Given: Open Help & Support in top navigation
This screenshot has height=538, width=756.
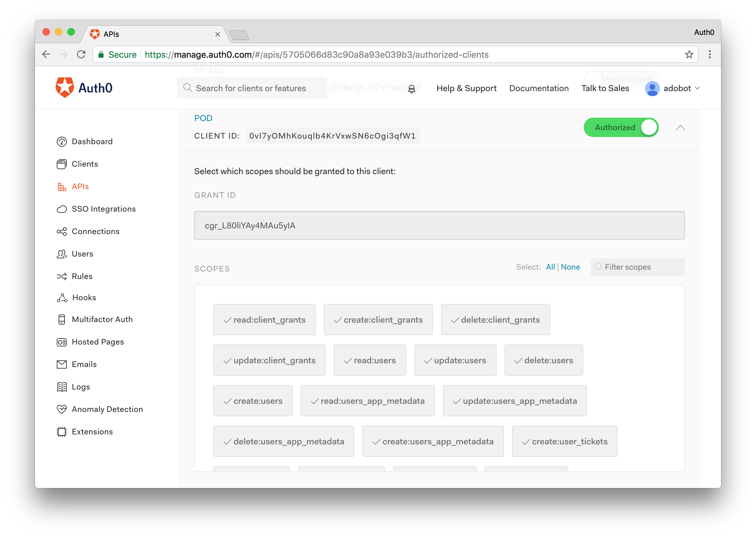Looking at the screenshot, I should [466, 88].
